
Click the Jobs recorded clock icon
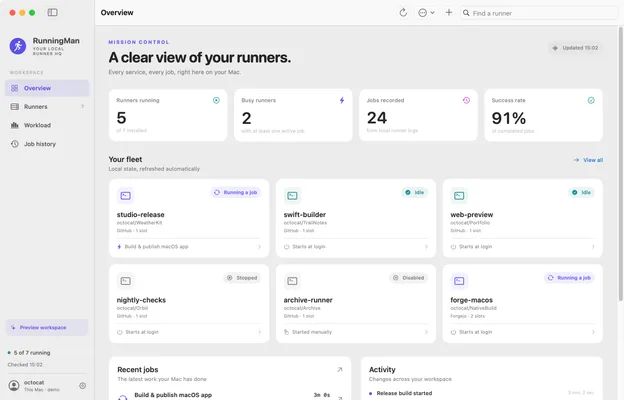pyautogui.click(x=466, y=100)
